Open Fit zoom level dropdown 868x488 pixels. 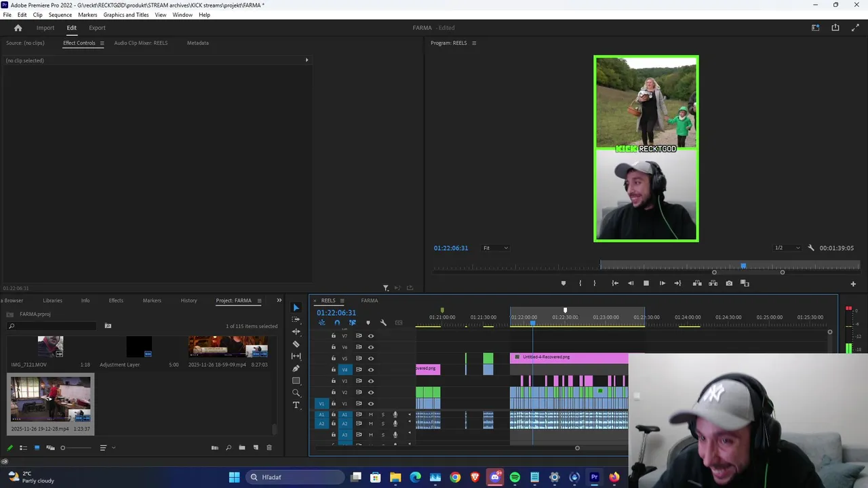[495, 248]
